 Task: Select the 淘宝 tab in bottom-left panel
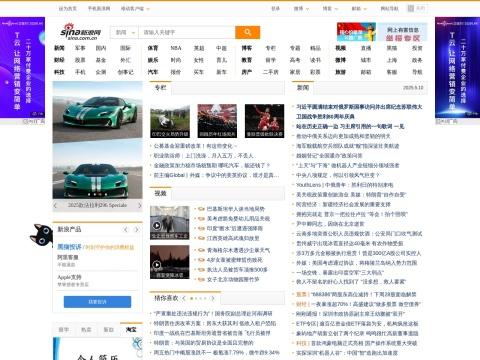tap(131, 329)
